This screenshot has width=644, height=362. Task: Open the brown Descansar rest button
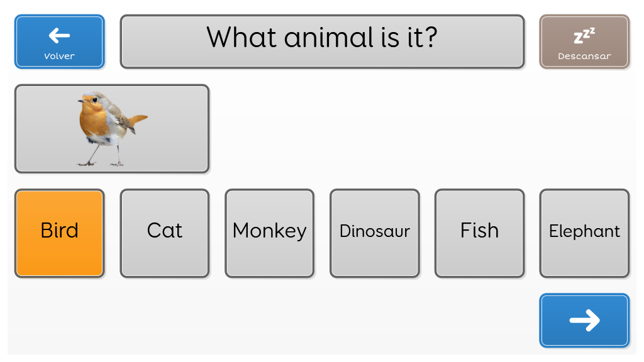(x=584, y=41)
